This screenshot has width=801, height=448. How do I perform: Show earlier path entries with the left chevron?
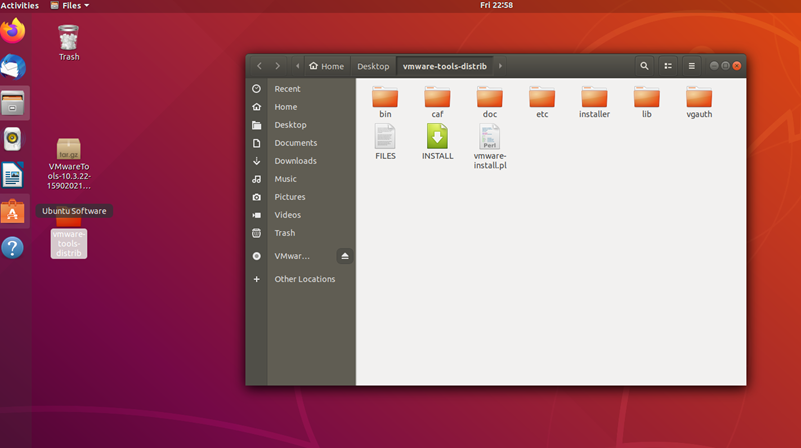point(297,66)
